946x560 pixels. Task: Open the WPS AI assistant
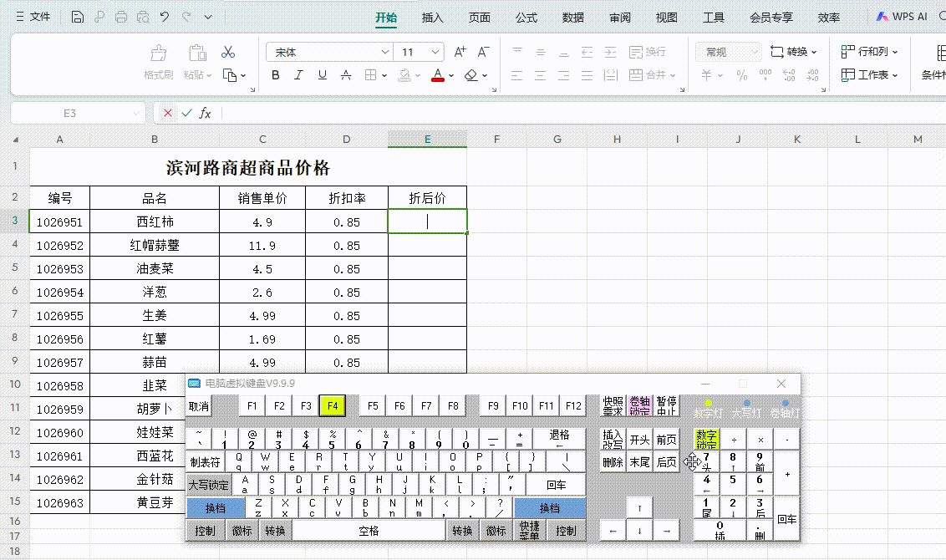(x=902, y=17)
